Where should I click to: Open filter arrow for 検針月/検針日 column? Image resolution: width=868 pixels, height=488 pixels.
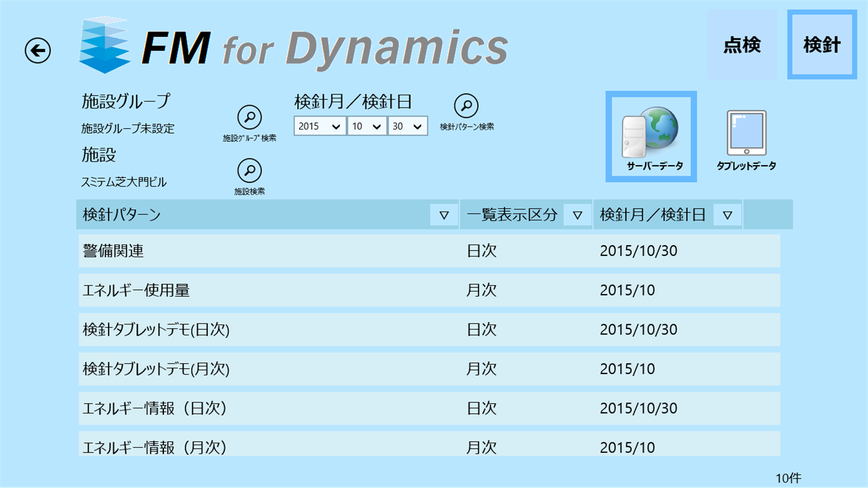click(x=728, y=215)
